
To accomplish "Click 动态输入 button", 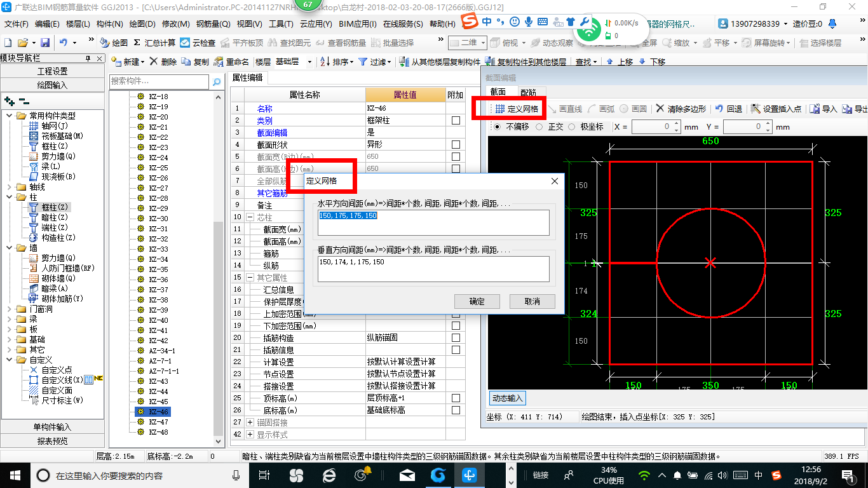I will coord(507,398).
